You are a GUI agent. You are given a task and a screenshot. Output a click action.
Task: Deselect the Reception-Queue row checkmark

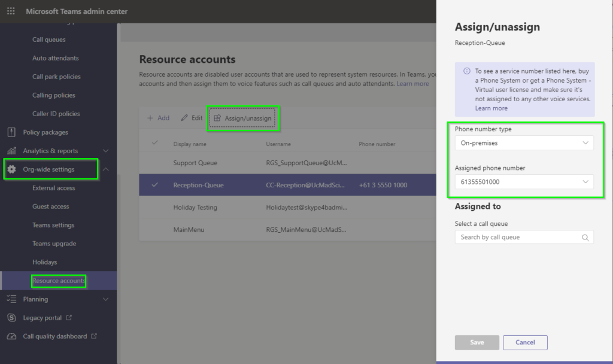[155, 184]
